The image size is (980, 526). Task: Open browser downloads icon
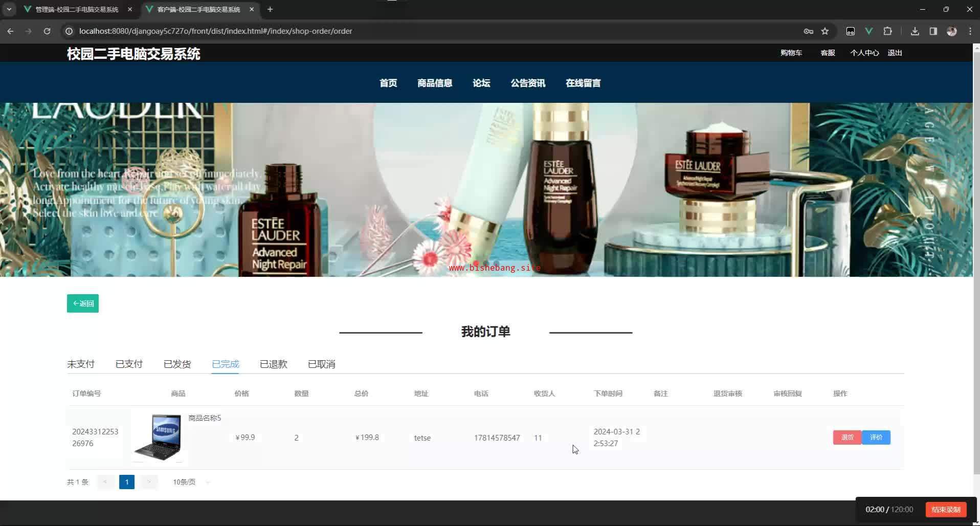pyautogui.click(x=915, y=31)
